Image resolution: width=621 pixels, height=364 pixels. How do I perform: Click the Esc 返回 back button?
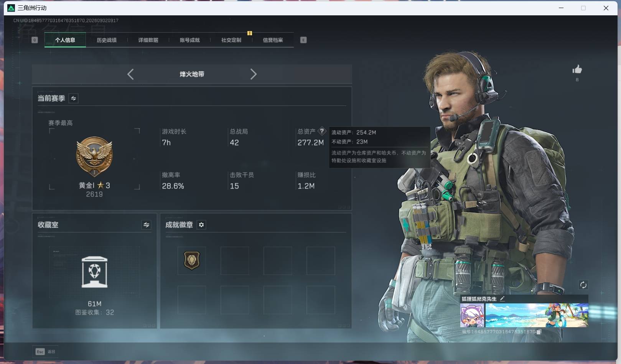[x=46, y=351]
